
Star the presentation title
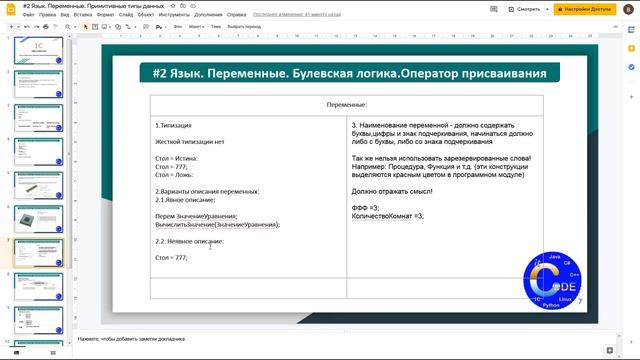coord(173,6)
